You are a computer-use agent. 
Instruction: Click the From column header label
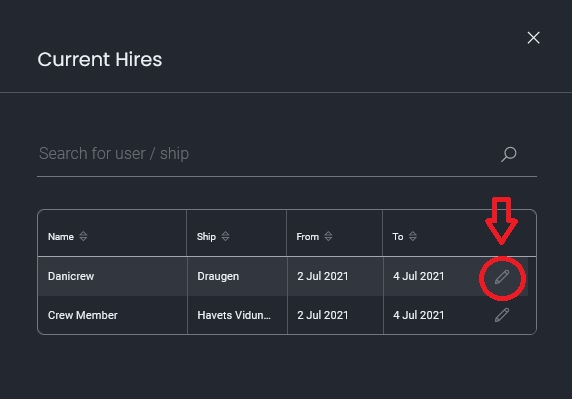308,237
